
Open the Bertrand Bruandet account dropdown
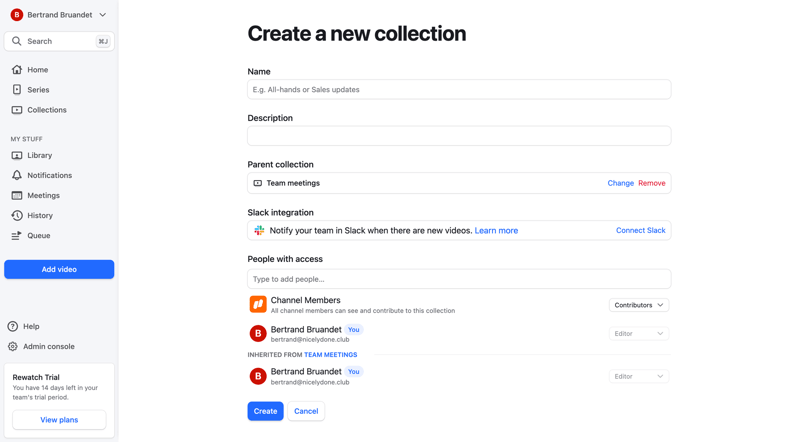(x=59, y=15)
